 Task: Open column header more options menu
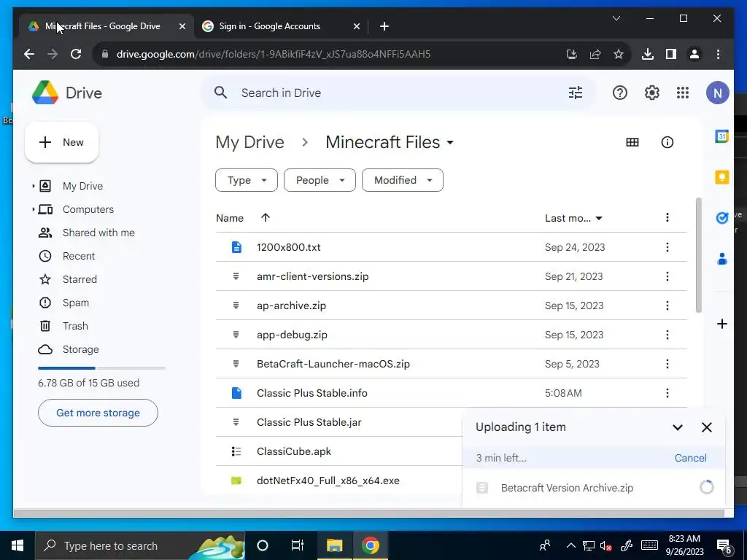pyautogui.click(x=667, y=217)
